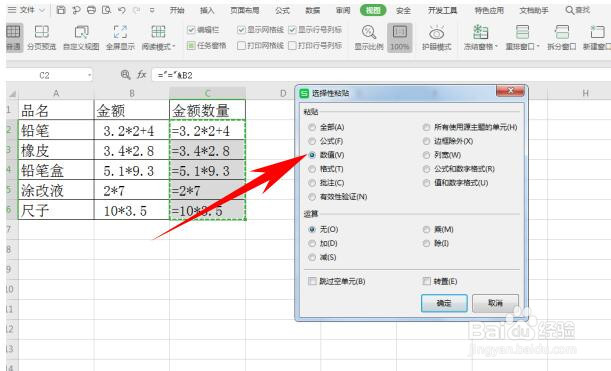The width and height of the screenshot is (611, 371).
Task: Enter Full Screen display (全屏显示)
Action: coord(120,37)
